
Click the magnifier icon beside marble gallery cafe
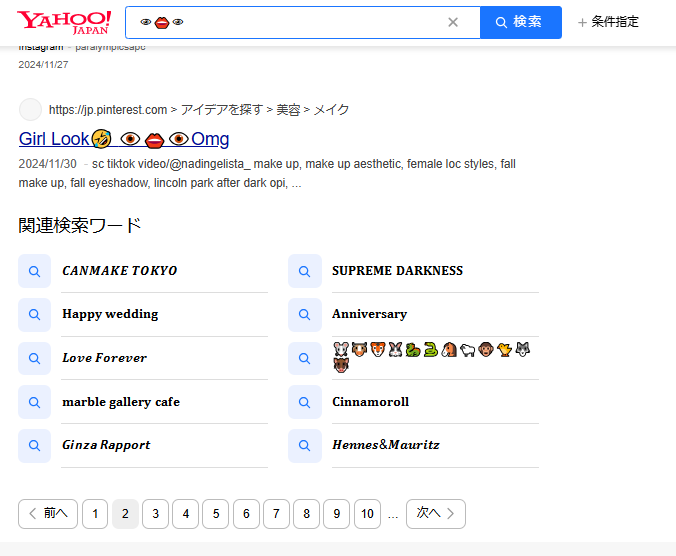tap(34, 402)
